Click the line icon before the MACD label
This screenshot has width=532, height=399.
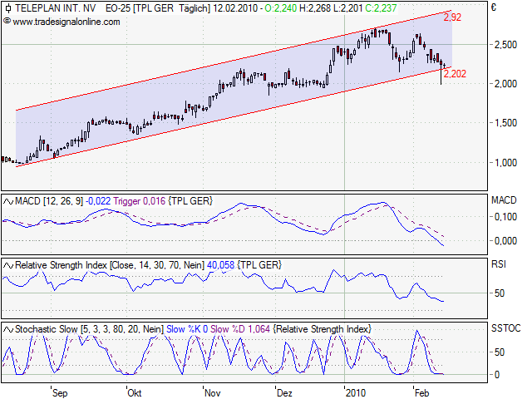point(8,201)
